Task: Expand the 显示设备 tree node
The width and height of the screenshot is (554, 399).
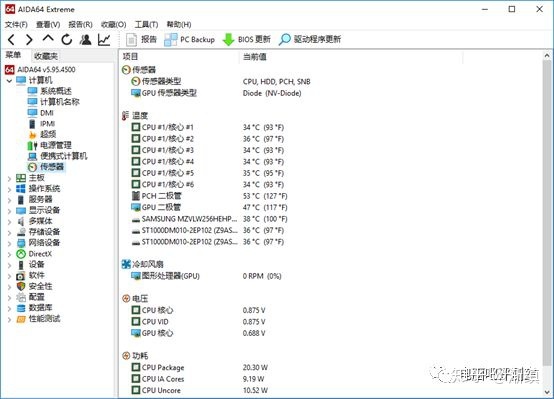Action: click(x=9, y=211)
